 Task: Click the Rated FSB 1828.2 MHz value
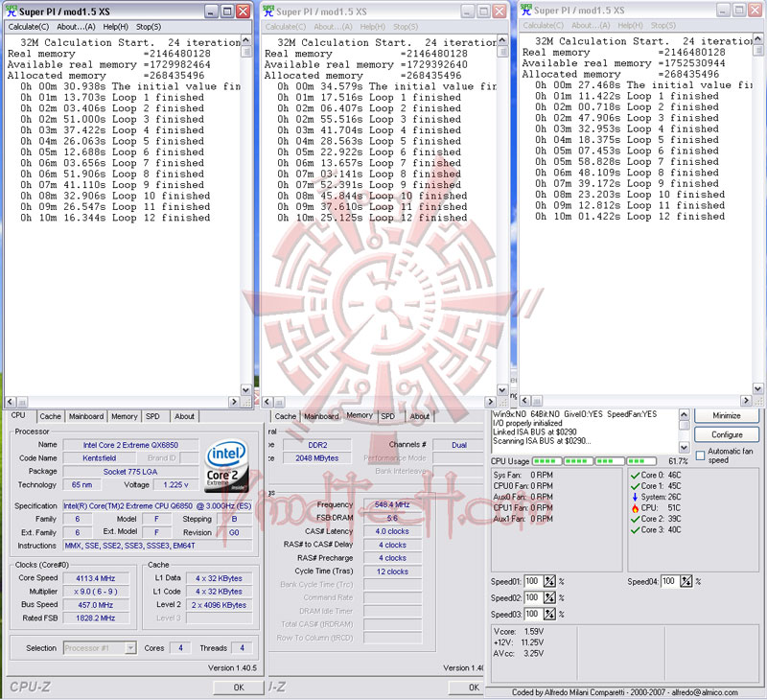point(96,618)
